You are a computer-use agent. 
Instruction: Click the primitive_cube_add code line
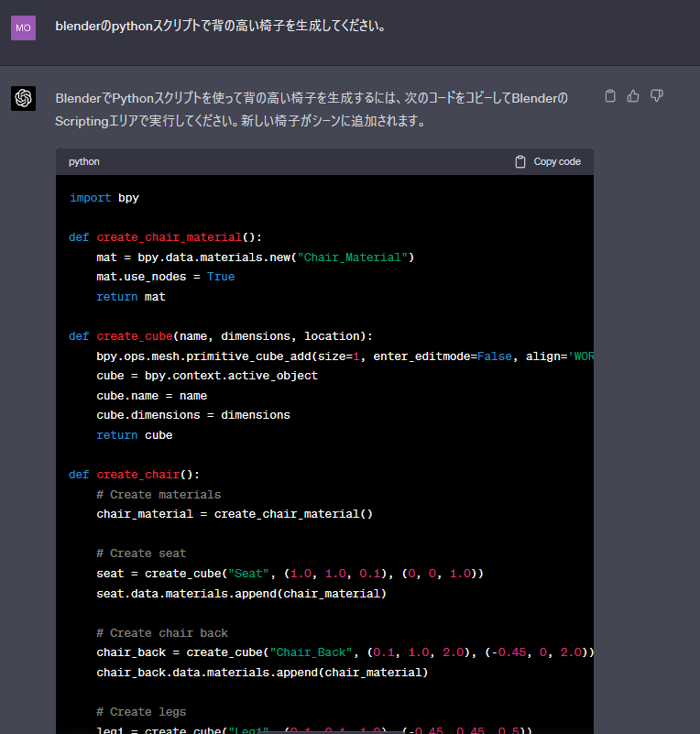345,356
